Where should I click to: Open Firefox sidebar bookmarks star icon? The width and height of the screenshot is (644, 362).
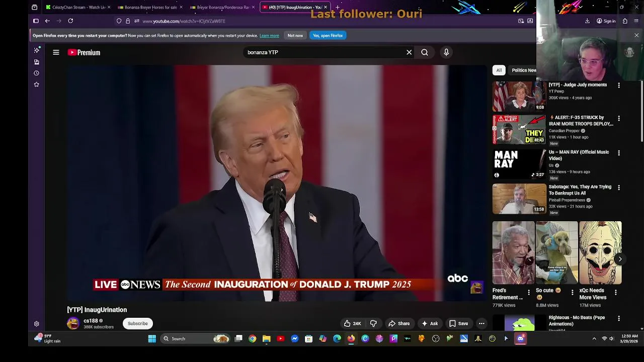(x=36, y=84)
